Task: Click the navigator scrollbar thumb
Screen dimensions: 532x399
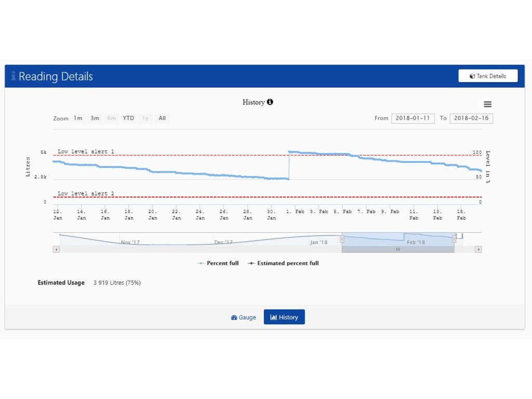Action: [398, 249]
